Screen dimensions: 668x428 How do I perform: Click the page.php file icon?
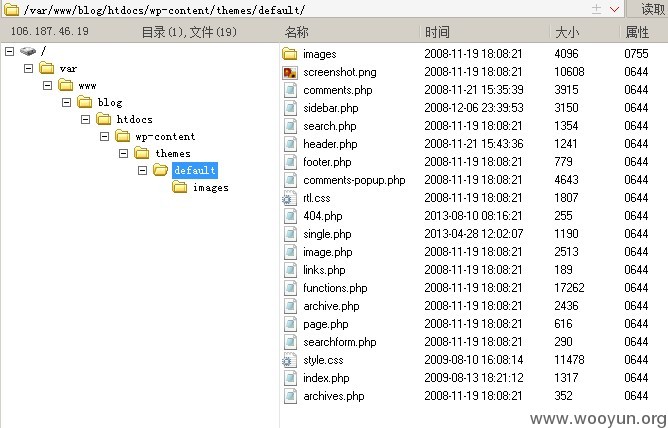coord(290,324)
